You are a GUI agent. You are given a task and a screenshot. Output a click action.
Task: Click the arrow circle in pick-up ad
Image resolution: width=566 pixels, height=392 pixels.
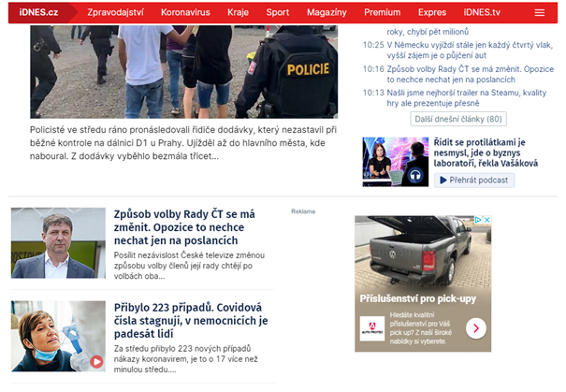pos(476,328)
